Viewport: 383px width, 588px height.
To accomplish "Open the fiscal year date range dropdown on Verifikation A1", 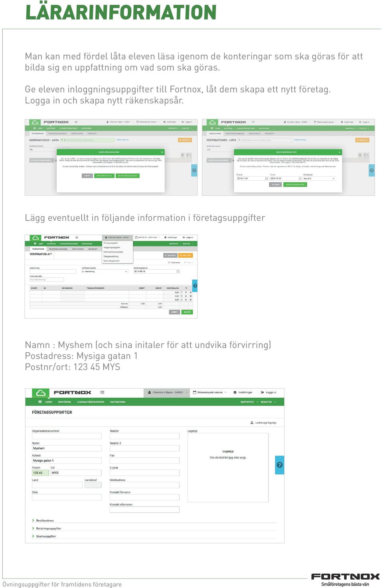I will pos(148,237).
